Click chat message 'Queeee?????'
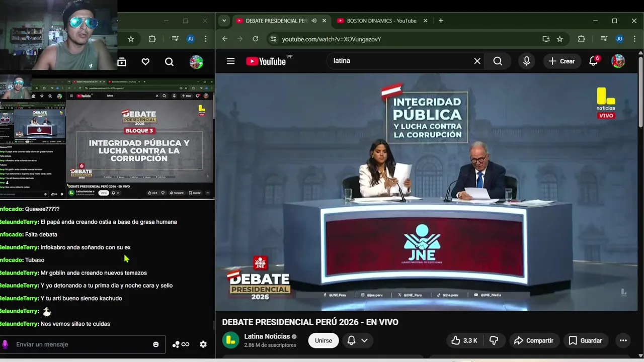The height and width of the screenshot is (362, 644). 42,209
